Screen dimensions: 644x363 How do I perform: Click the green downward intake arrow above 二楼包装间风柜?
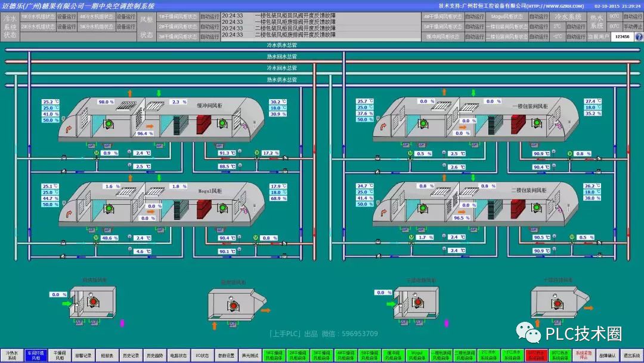pyautogui.click(x=473, y=177)
